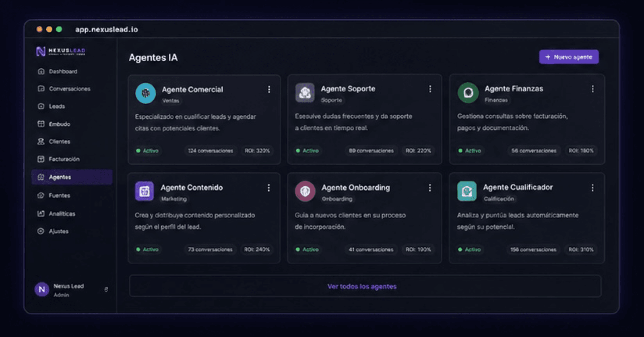The image size is (644, 337).
Task: Click the Activo status on Agente Comercial
Action: 147,151
